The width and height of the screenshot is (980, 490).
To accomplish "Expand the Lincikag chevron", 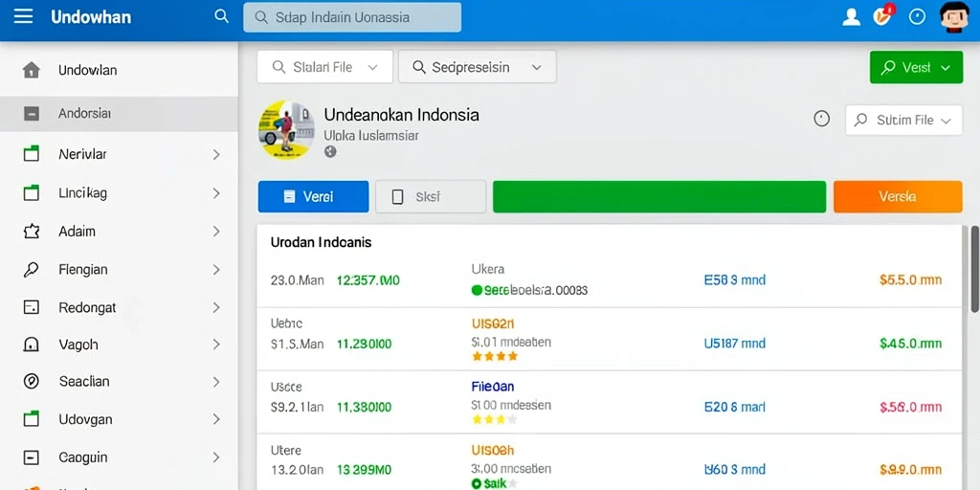I will [216, 193].
